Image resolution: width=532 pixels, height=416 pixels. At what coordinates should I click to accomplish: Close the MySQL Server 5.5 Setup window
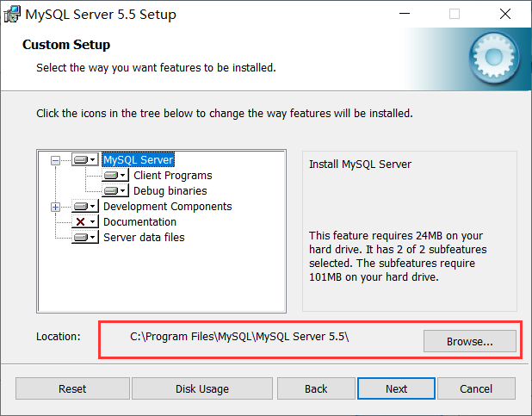[x=505, y=14]
